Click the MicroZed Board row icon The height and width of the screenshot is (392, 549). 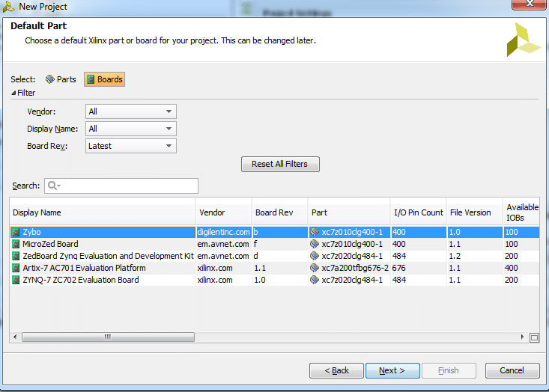(x=16, y=244)
